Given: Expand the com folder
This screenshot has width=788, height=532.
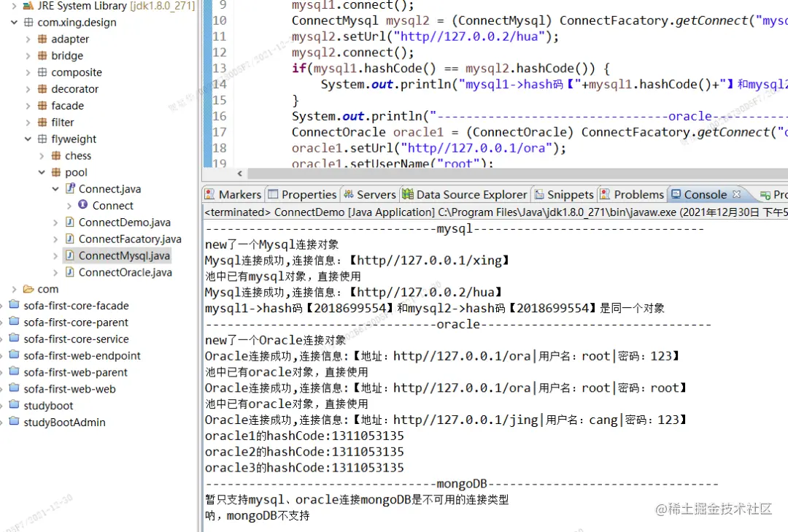Looking at the screenshot, I should pos(14,289).
